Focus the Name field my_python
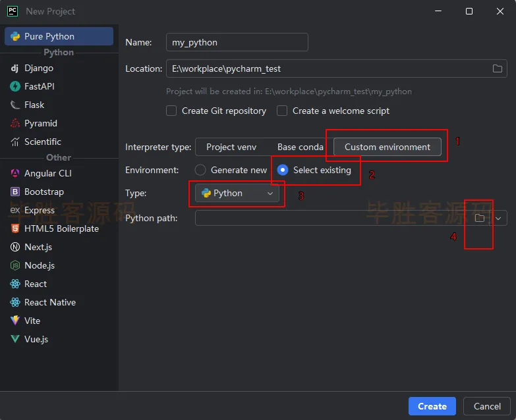This screenshot has width=516, height=420. coord(237,42)
